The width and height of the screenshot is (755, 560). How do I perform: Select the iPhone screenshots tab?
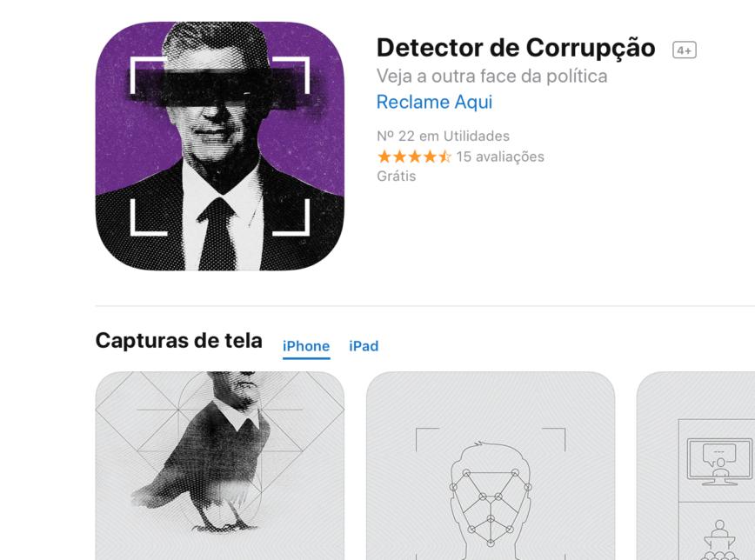(306, 346)
